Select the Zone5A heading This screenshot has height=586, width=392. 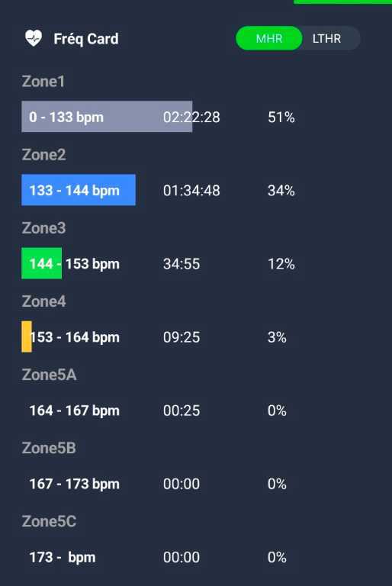[50, 375]
